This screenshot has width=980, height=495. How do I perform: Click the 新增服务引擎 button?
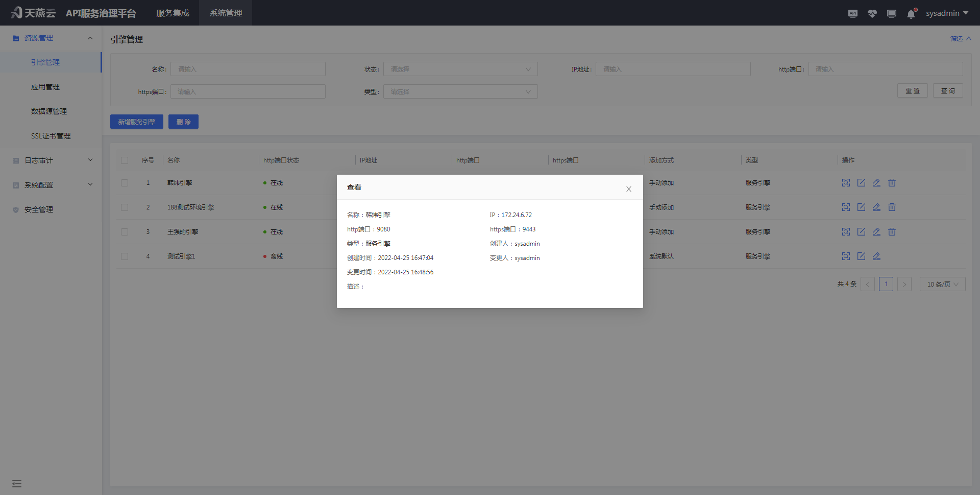click(136, 122)
